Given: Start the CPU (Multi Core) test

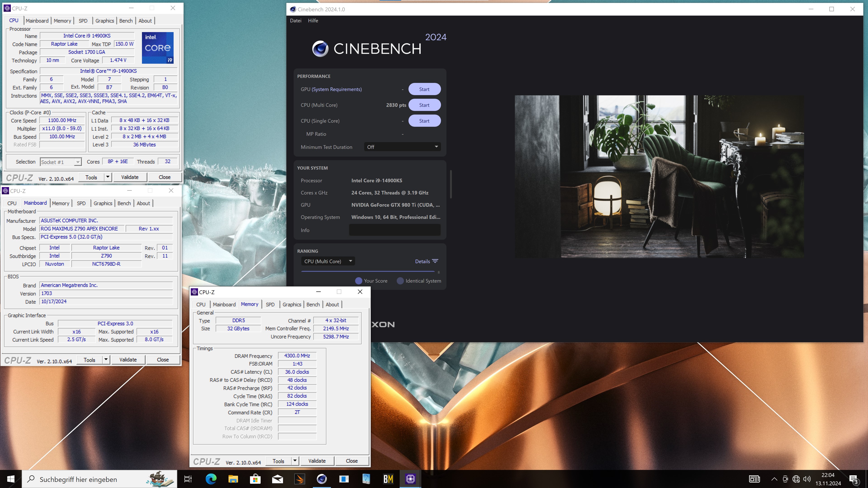Looking at the screenshot, I should click(424, 105).
